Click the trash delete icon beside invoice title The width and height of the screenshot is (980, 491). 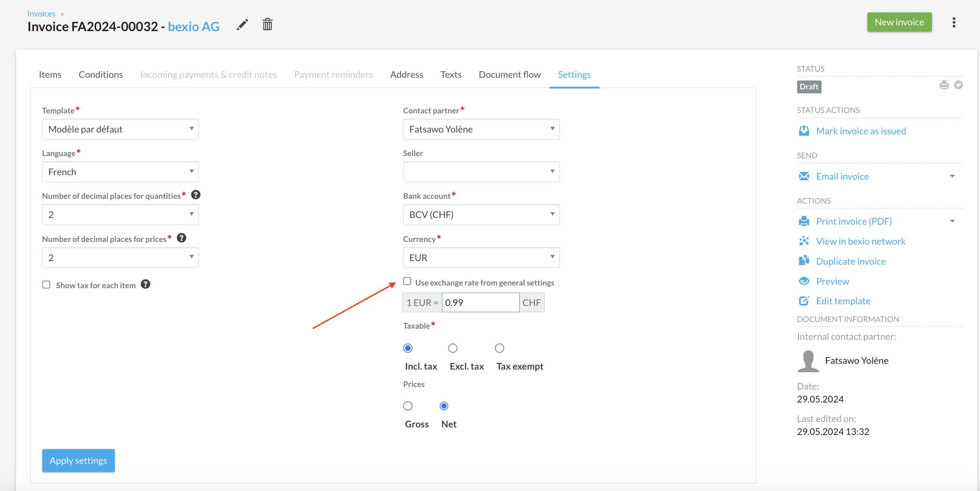(267, 24)
